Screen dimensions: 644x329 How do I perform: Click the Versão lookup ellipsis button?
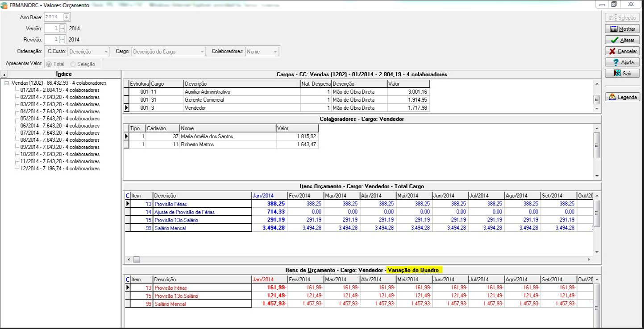(62, 28)
